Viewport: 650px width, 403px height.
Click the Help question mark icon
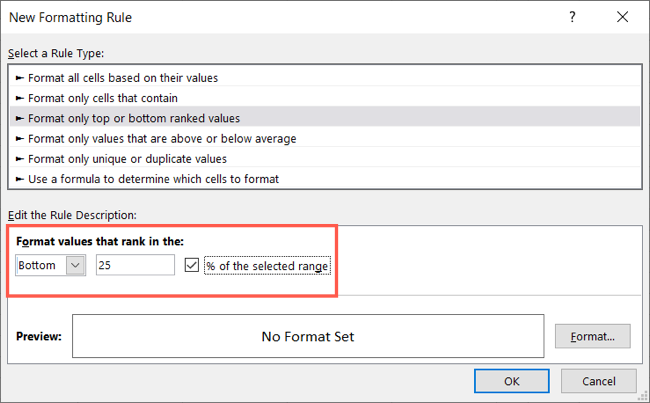click(571, 18)
